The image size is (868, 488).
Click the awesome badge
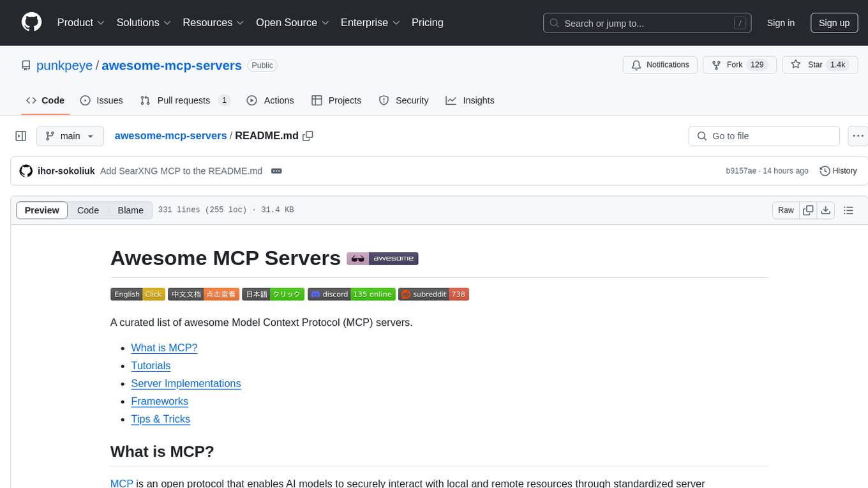[x=382, y=258]
